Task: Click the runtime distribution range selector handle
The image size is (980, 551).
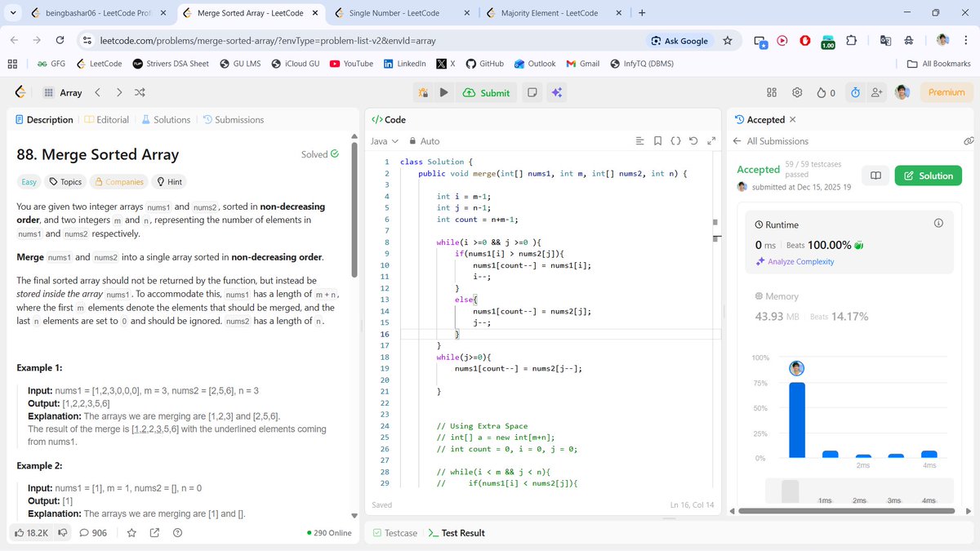Action: (x=790, y=491)
